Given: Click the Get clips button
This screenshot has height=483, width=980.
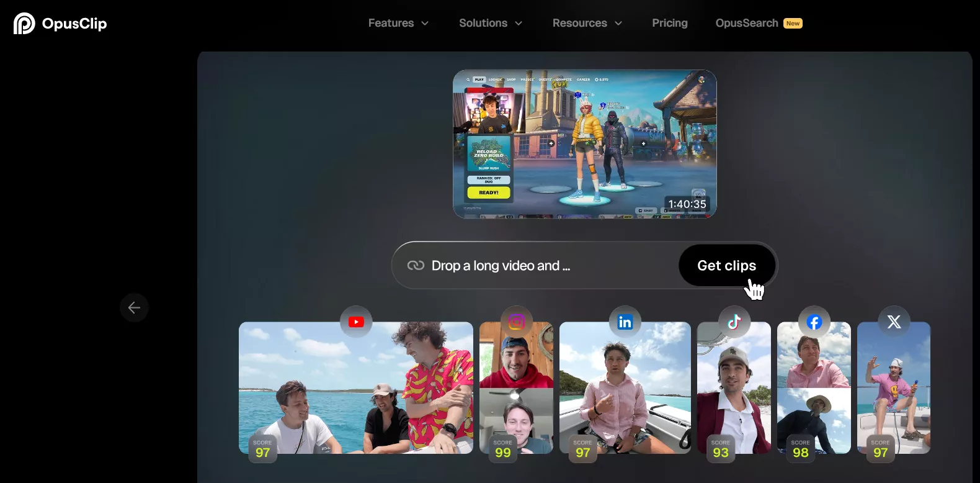Looking at the screenshot, I should coord(727,266).
